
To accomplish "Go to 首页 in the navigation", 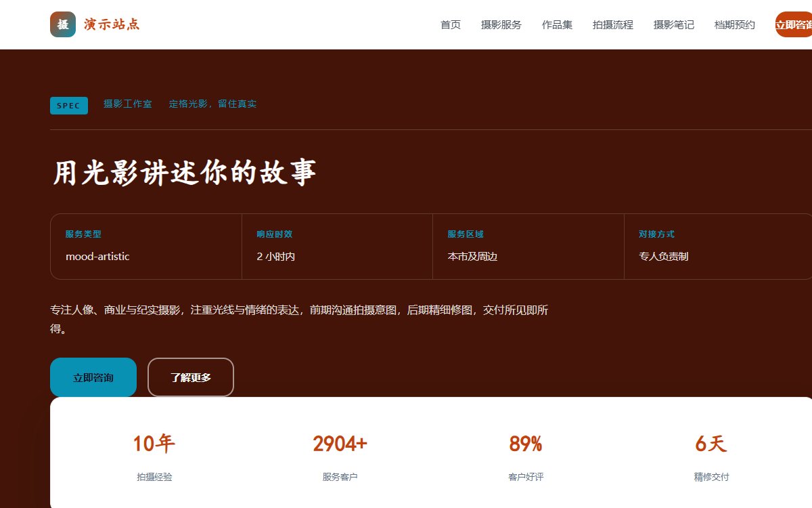I will tap(451, 25).
